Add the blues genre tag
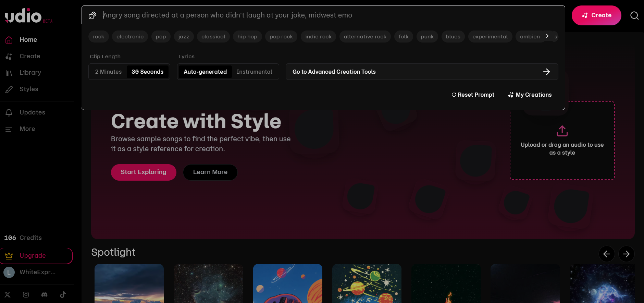The height and width of the screenshot is (303, 644). (453, 37)
